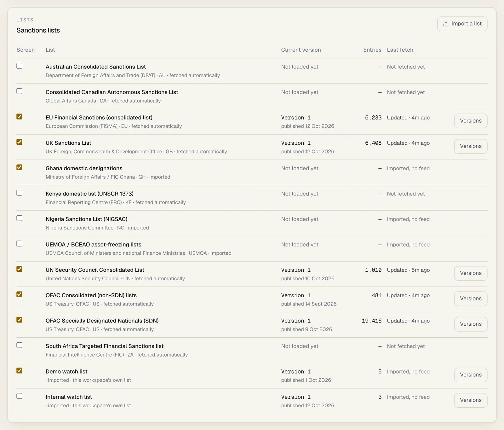Click the Sanctions lists heading

click(38, 30)
